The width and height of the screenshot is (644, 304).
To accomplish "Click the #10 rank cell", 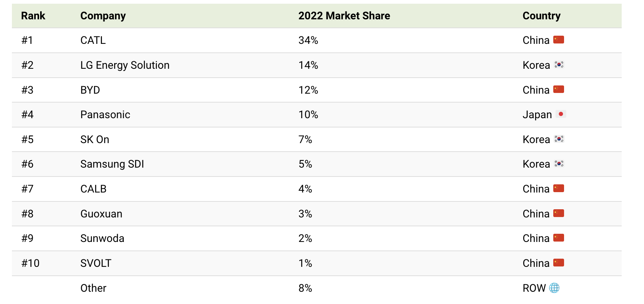I will [x=30, y=263].
